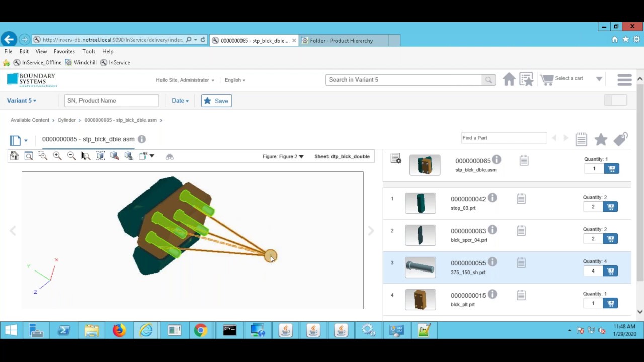Open the Favorites menu
The width and height of the screenshot is (644, 362).
pos(64,51)
